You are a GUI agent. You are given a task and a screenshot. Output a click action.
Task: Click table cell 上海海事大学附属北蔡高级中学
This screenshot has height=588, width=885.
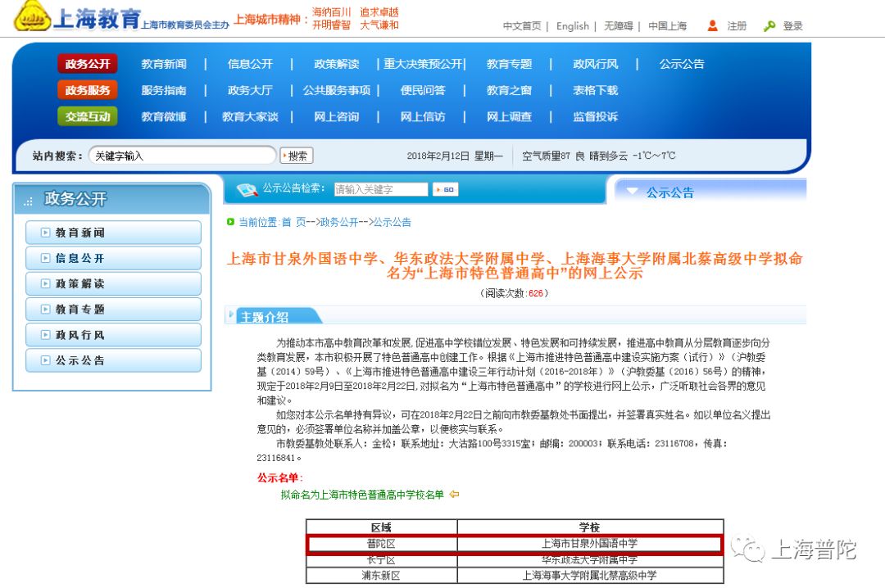(589, 576)
